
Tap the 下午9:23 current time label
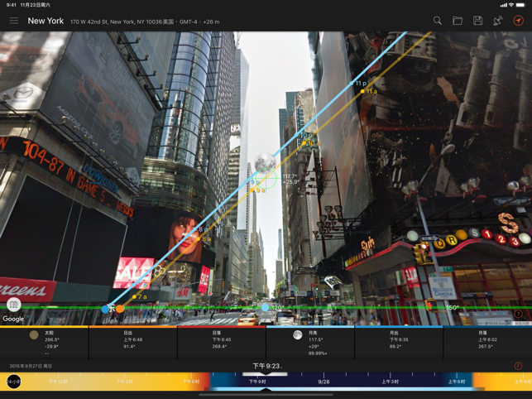point(267,366)
